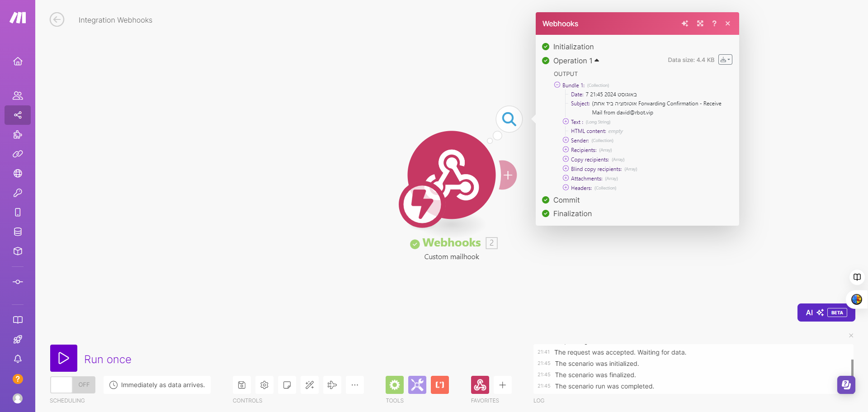
Task: Click AI sparkle icon in Webhooks panel header
Action: [x=685, y=24]
